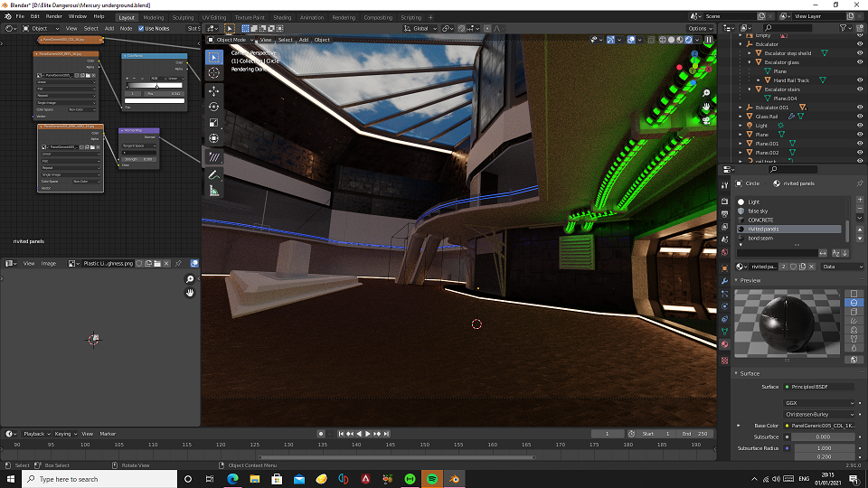Screen dimensions: 868x488
Task: Toggle X-ray view in viewport header
Action: point(652,40)
